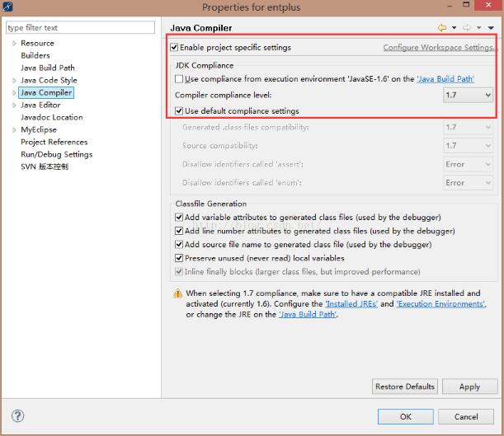Click the Apply button
504x436 pixels.
(469, 387)
